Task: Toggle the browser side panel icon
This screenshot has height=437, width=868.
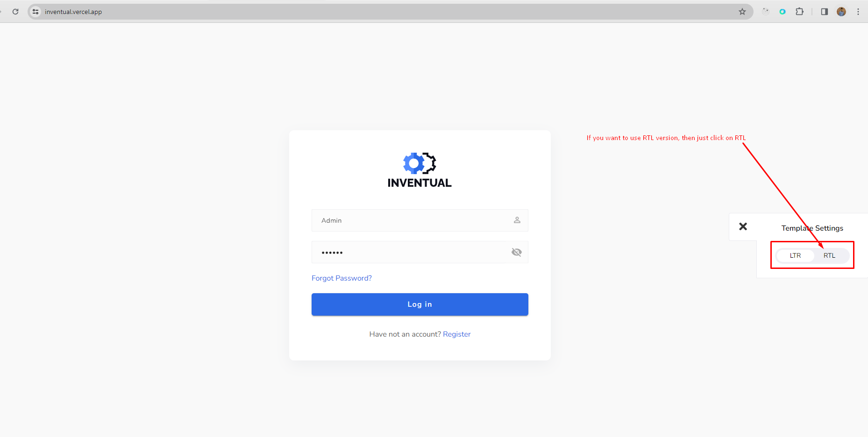Action: (824, 12)
